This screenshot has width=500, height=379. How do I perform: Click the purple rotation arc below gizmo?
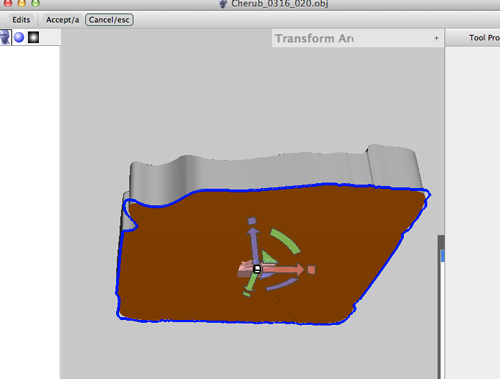pos(282,285)
